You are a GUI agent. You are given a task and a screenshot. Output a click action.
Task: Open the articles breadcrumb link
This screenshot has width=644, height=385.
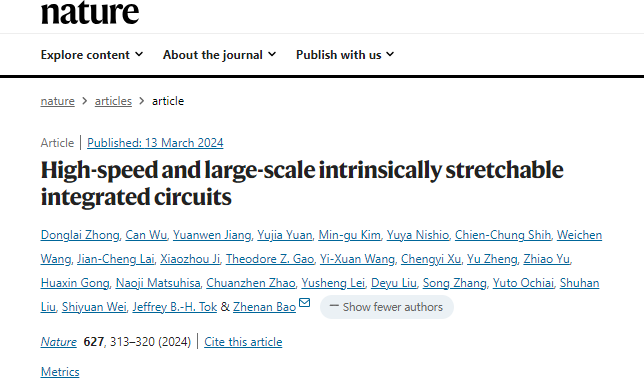(x=113, y=101)
